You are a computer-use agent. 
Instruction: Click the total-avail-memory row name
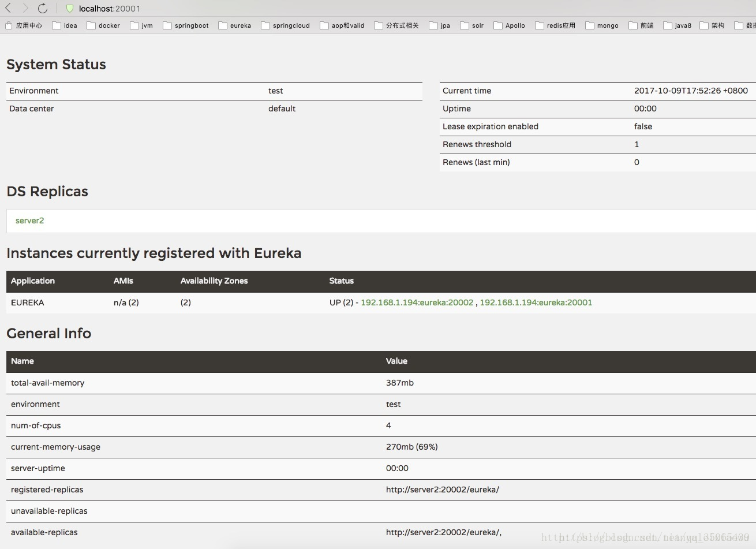pos(48,383)
